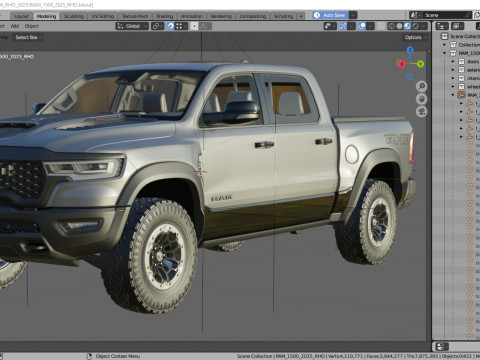Open the Select Box tool dropdown
This screenshot has height=360, width=480.
tap(28, 37)
